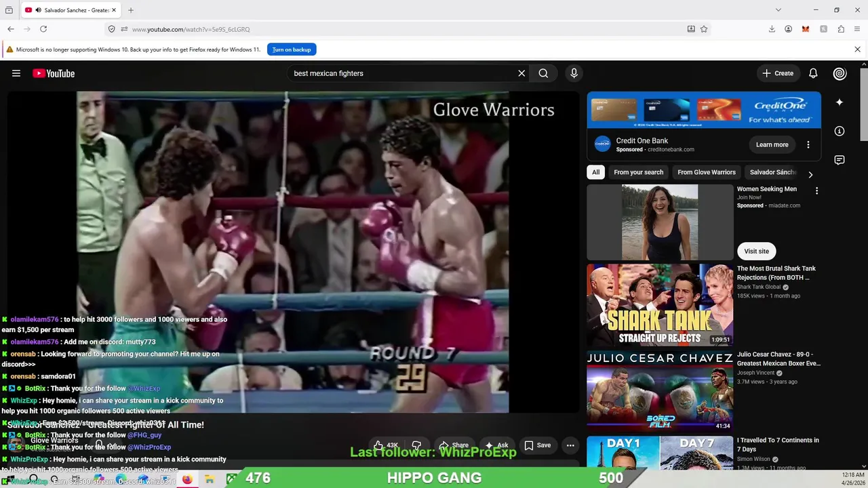
Task: Open a new browser tab
Action: pyautogui.click(x=131, y=10)
